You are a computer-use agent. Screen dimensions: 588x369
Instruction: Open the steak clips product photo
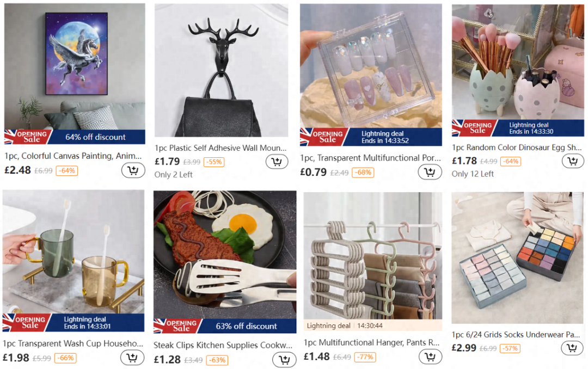point(225,255)
